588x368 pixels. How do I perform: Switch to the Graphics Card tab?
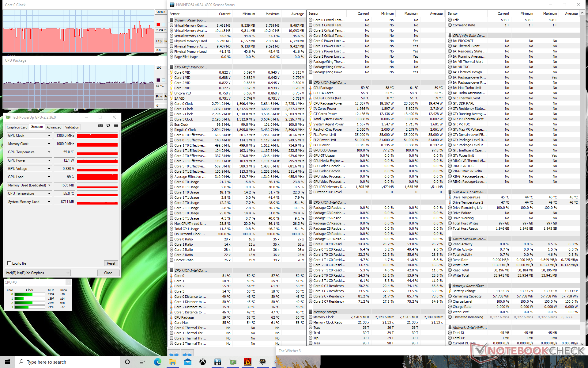(x=17, y=127)
